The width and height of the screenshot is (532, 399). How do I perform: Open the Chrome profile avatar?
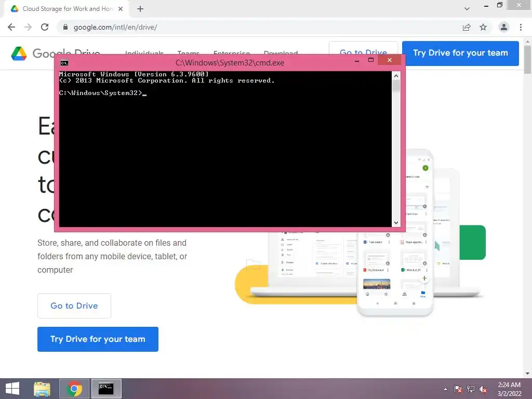(x=504, y=27)
